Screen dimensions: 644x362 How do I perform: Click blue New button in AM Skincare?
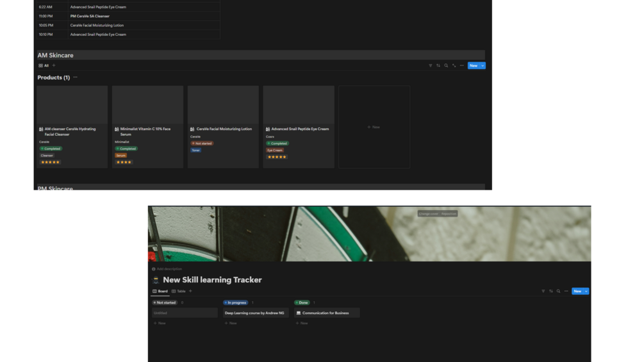tap(474, 65)
